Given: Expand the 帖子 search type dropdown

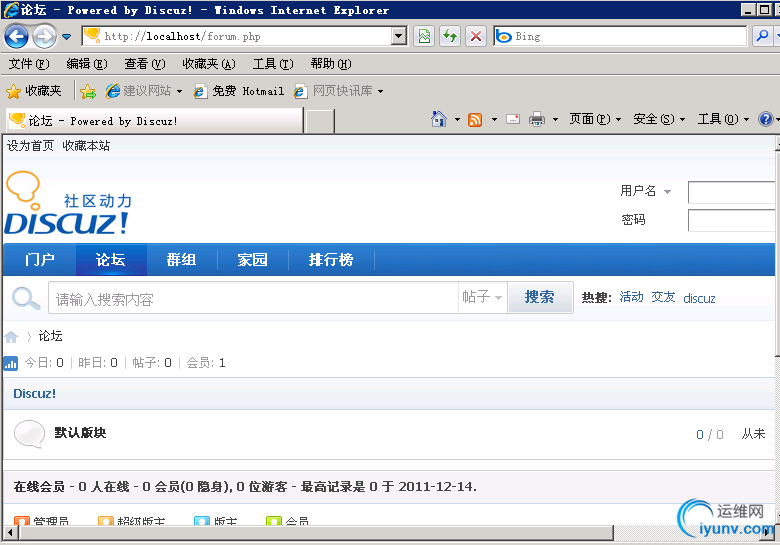Looking at the screenshot, I should coord(482,297).
